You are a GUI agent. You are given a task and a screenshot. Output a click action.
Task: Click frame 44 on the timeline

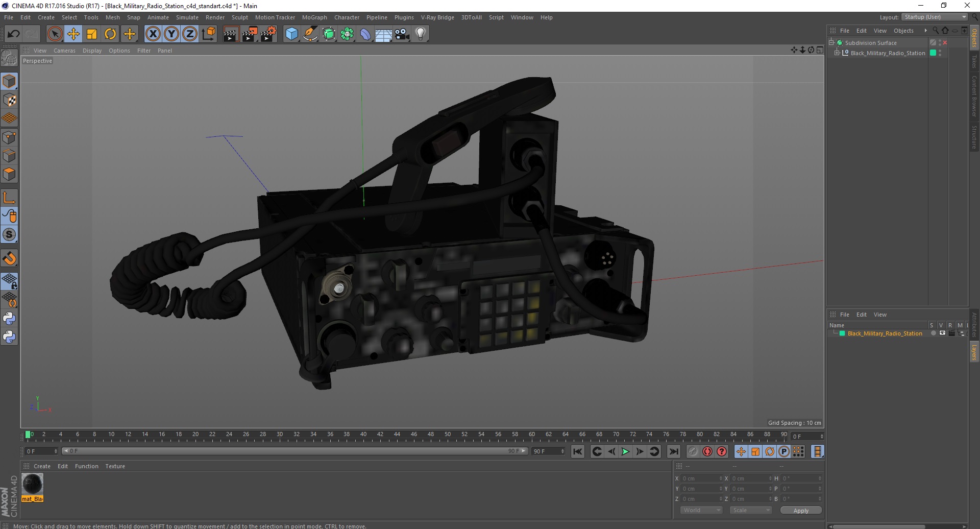(397, 435)
